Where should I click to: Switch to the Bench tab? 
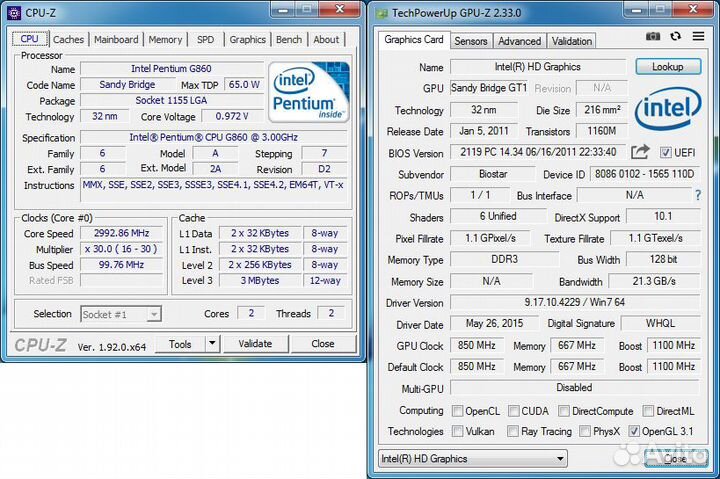coord(289,39)
